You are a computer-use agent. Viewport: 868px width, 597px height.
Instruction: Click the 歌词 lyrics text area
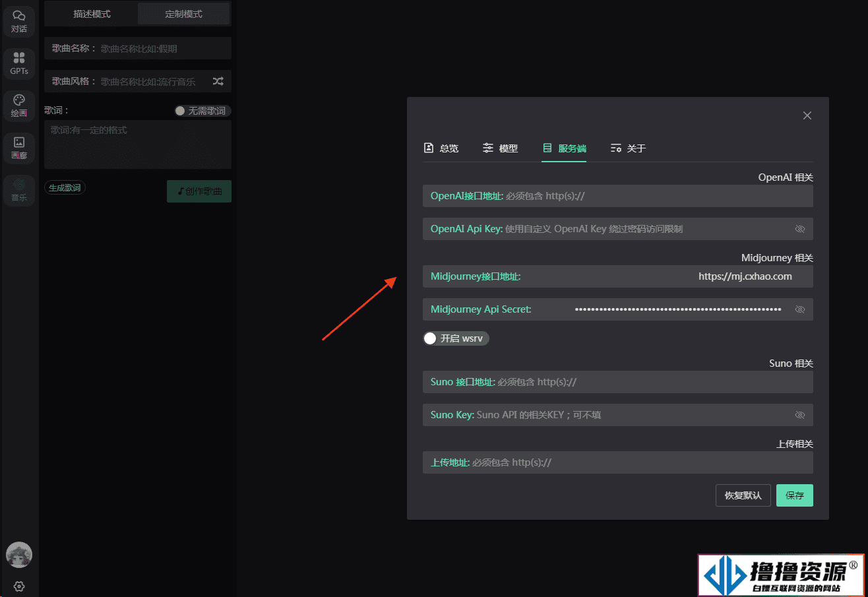138,144
